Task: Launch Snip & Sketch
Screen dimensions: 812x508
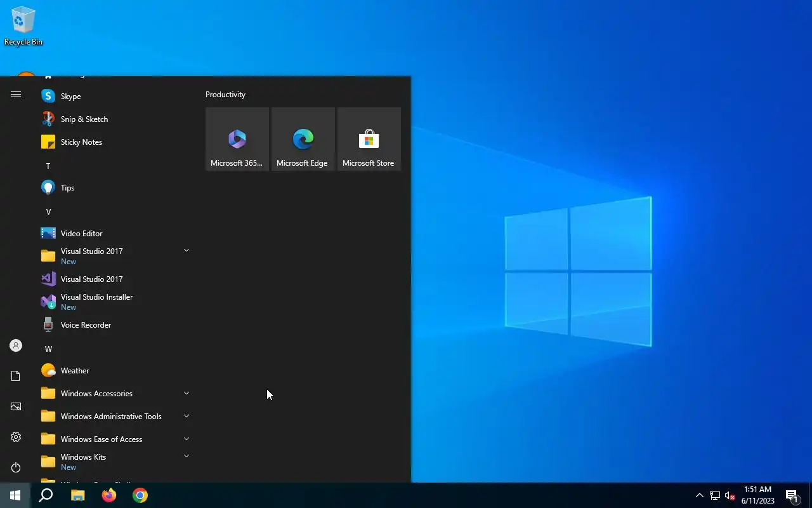Action: (x=115, y=119)
